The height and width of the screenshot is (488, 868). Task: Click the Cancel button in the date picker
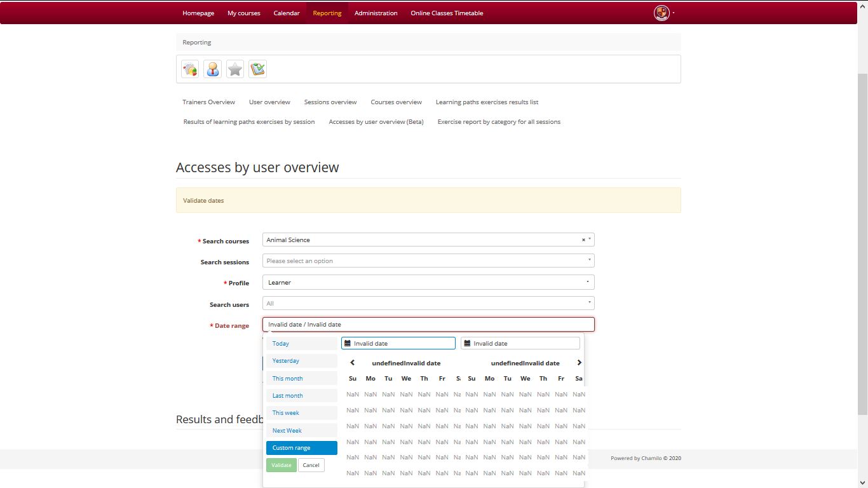[x=311, y=465]
